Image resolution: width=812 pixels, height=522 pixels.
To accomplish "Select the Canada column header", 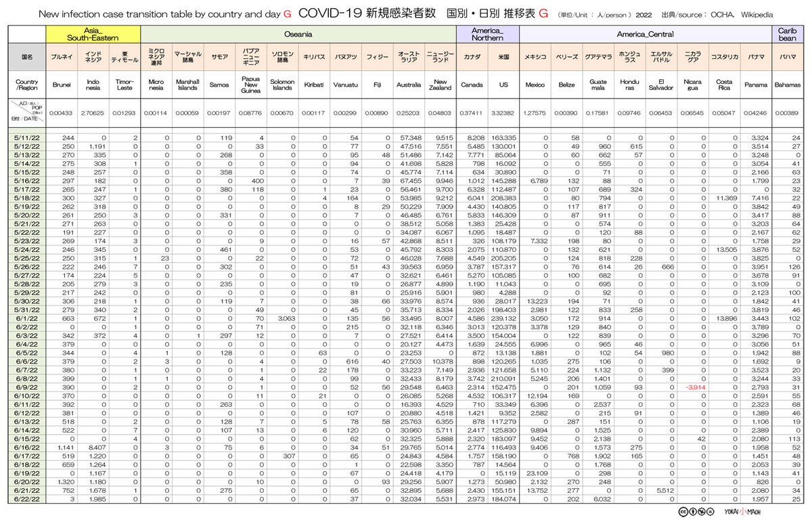I will click(471, 85).
